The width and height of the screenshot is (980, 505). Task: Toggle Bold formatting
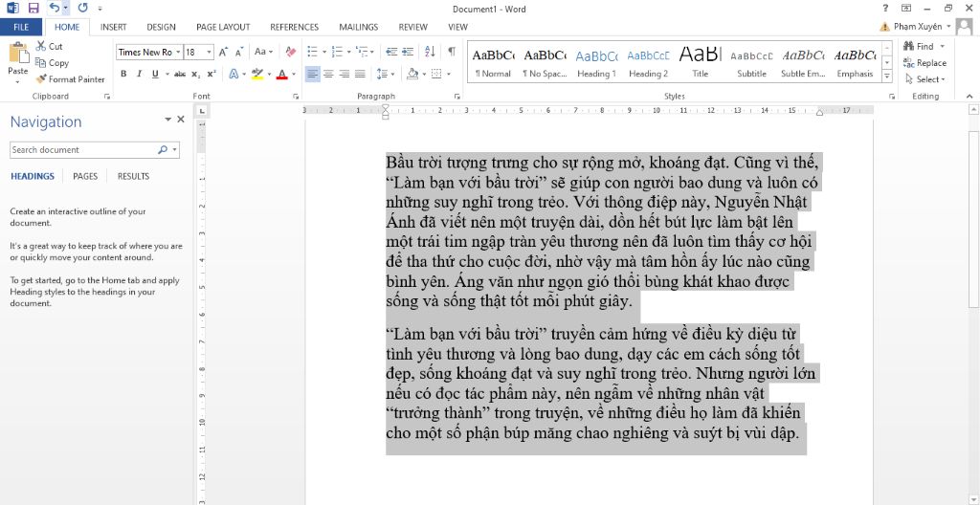[x=123, y=74]
